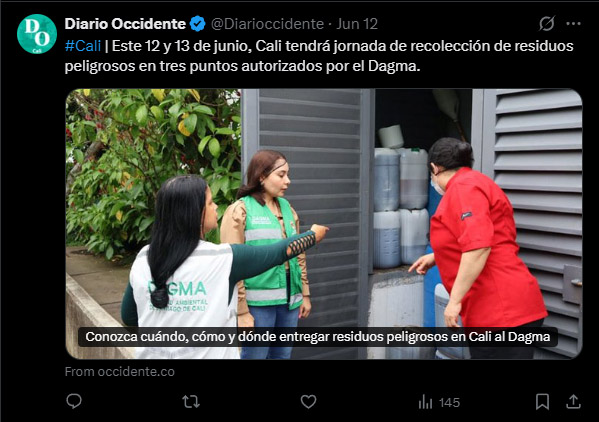599x422 pixels.
Task: Bookmark this tweet
Action: [542, 402]
